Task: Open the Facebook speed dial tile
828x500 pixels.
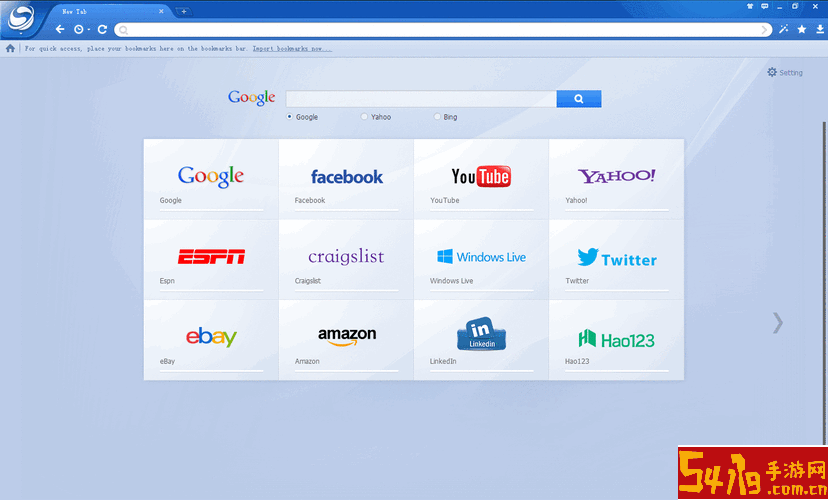Action: pos(346,180)
